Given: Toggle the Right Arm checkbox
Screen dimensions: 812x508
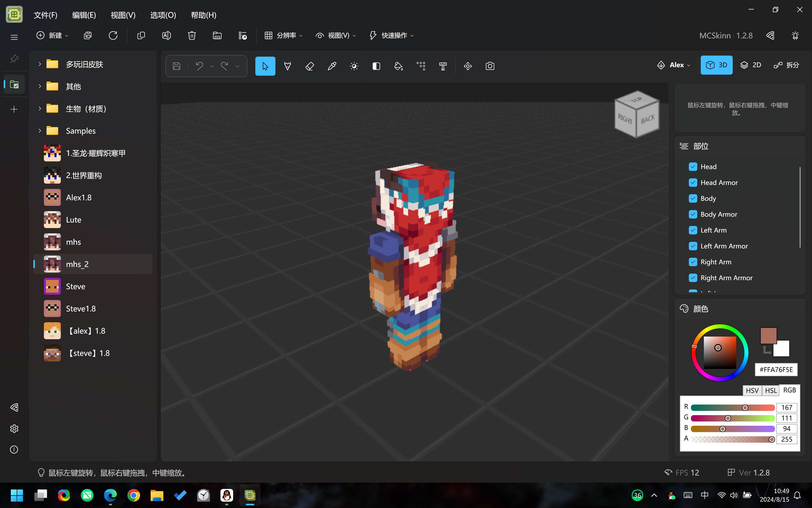Looking at the screenshot, I should point(693,262).
